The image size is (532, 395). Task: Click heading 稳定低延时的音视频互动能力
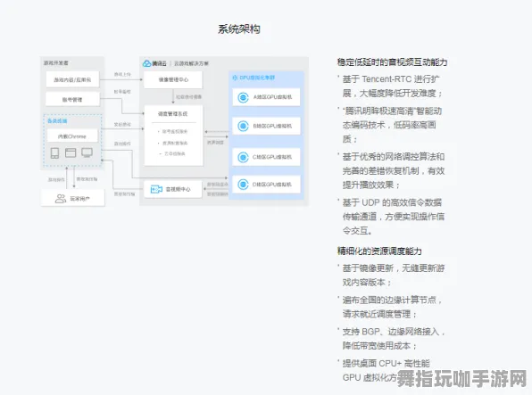(392, 62)
